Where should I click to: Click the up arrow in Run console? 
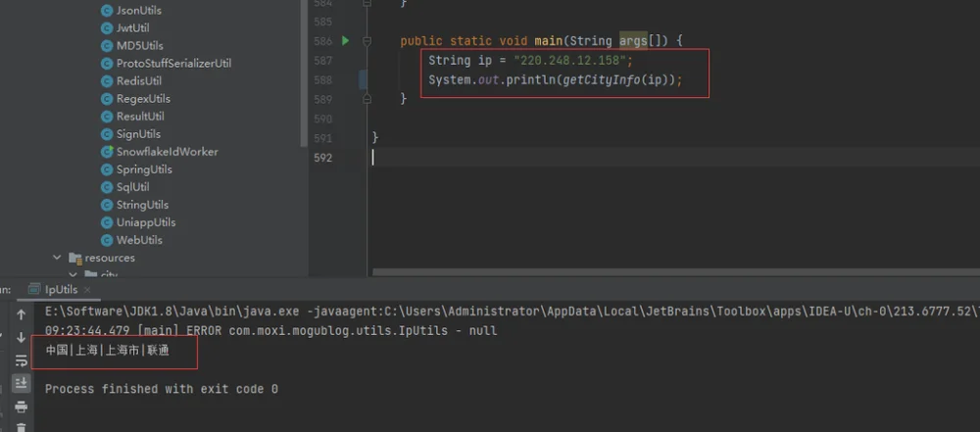(22, 314)
